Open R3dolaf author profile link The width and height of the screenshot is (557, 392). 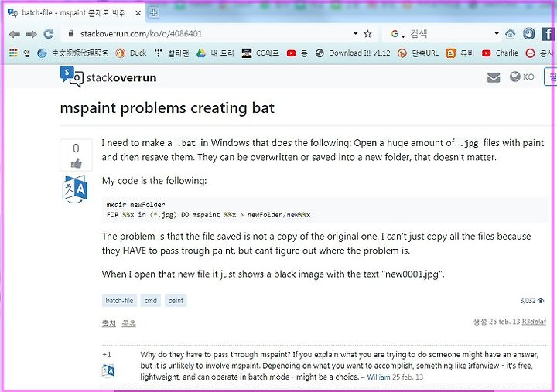[x=534, y=322]
